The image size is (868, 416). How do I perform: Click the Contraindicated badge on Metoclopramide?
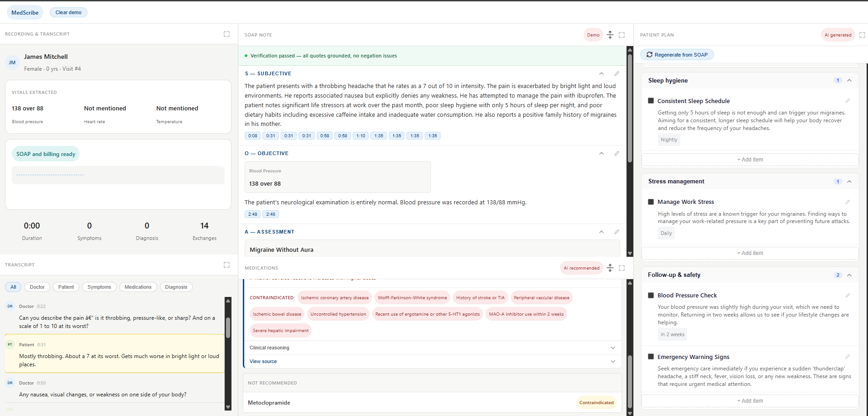click(596, 403)
